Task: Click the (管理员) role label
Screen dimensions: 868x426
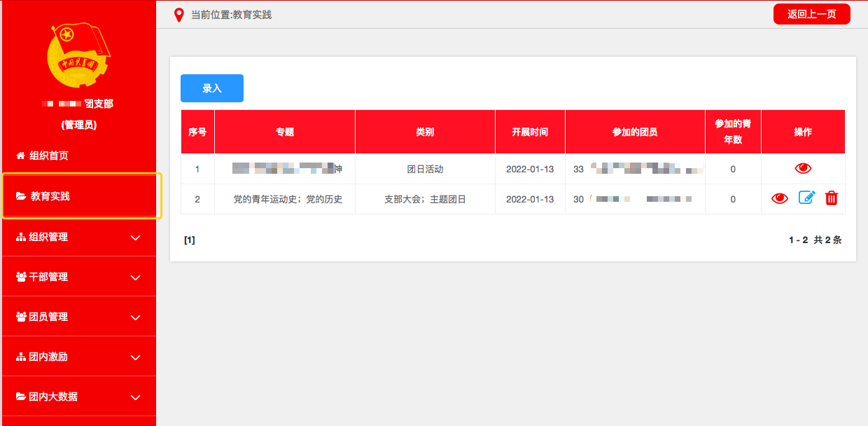Action: coord(78,125)
